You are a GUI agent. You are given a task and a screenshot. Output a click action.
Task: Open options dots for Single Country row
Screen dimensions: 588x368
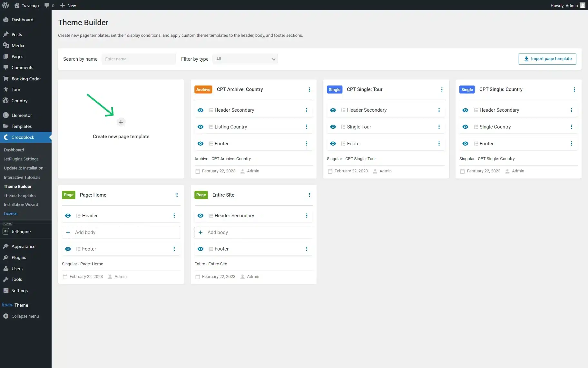coord(572,127)
